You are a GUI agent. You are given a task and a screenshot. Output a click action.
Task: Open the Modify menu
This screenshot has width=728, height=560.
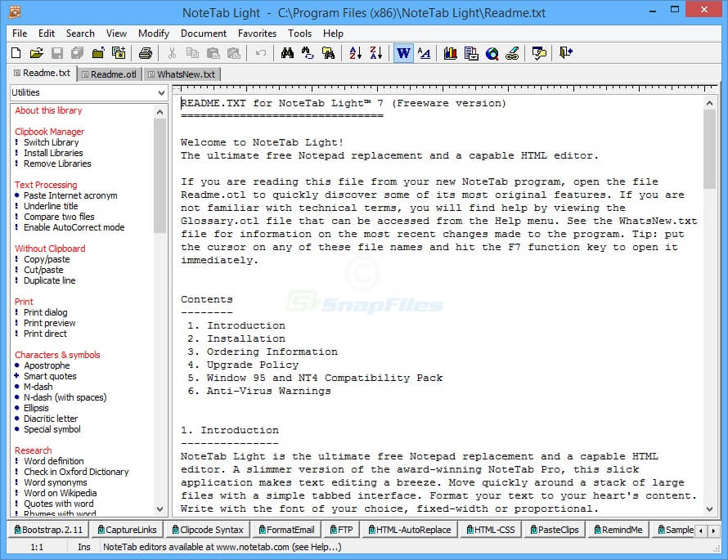click(154, 34)
